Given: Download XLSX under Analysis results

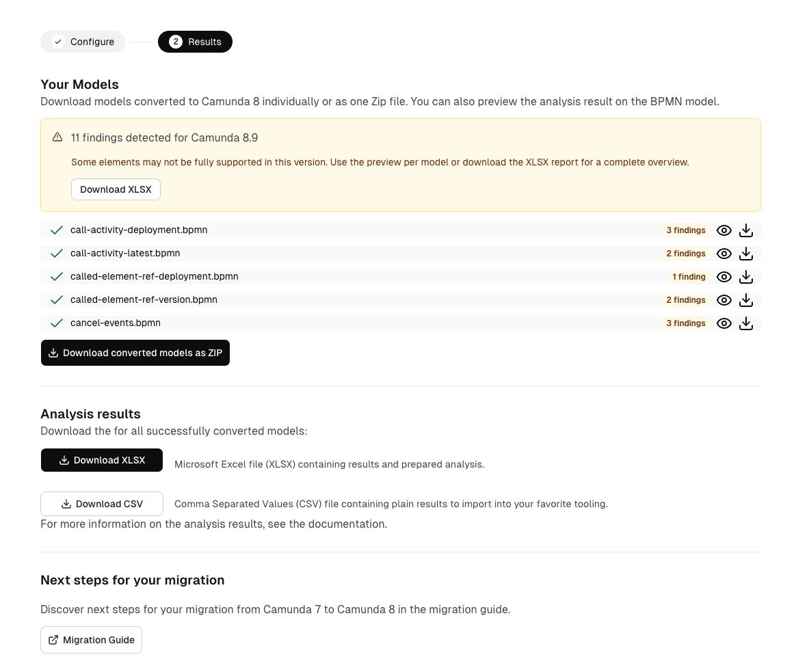Looking at the screenshot, I should tap(101, 460).
